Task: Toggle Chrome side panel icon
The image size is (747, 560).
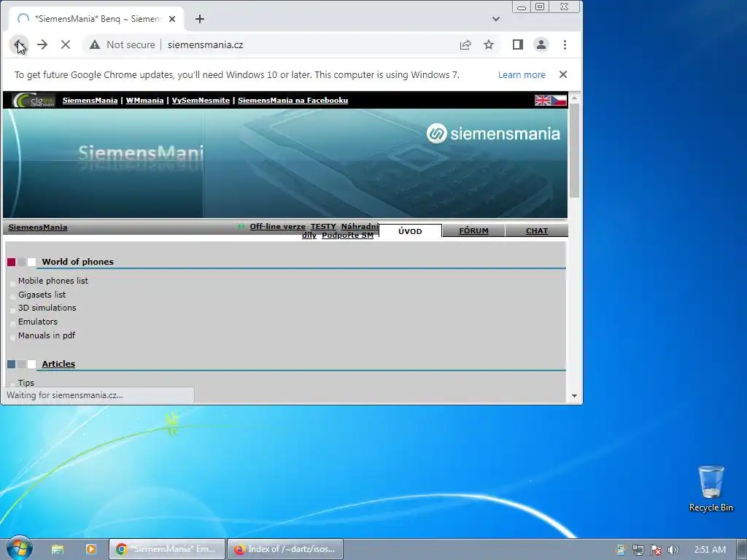Action: coord(518,44)
